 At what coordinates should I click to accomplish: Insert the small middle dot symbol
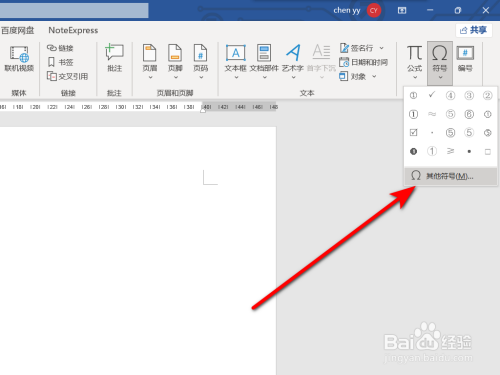coord(432,133)
